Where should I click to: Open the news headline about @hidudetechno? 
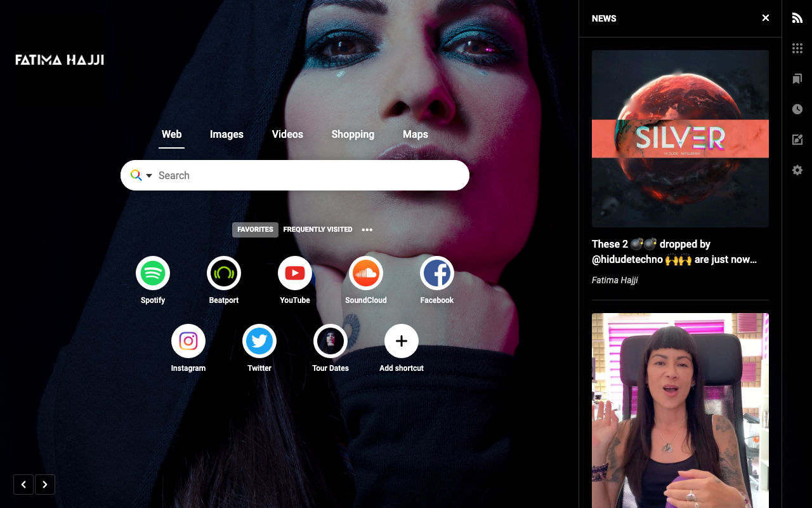[674, 251]
